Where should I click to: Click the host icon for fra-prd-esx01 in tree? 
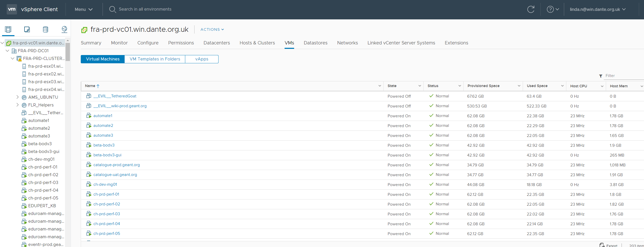[x=24, y=66]
